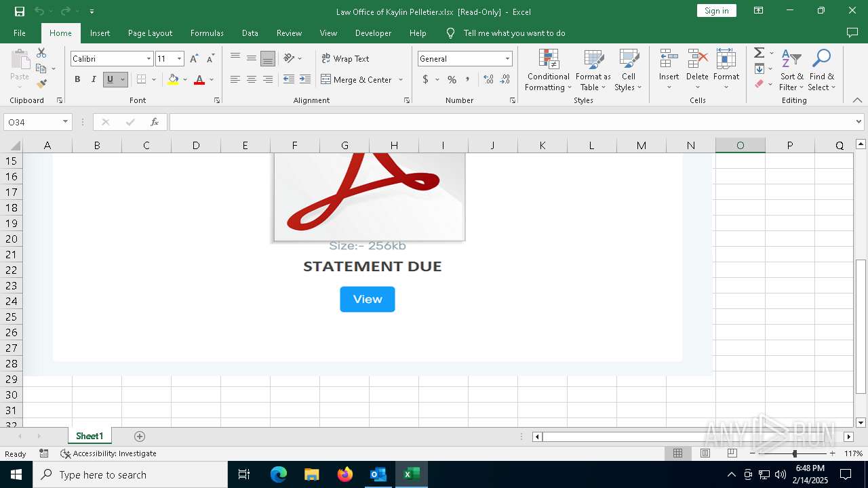Screen dimensions: 868x488
Task: Open Outlook from the taskbar
Action: 378,474
